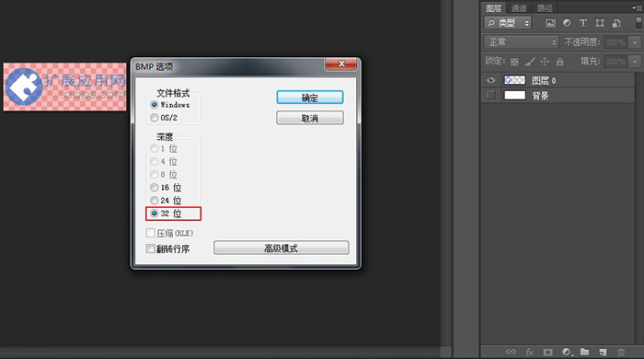The height and width of the screenshot is (359, 644).
Task: Switch to the 路径 tab
Action: [x=545, y=7]
